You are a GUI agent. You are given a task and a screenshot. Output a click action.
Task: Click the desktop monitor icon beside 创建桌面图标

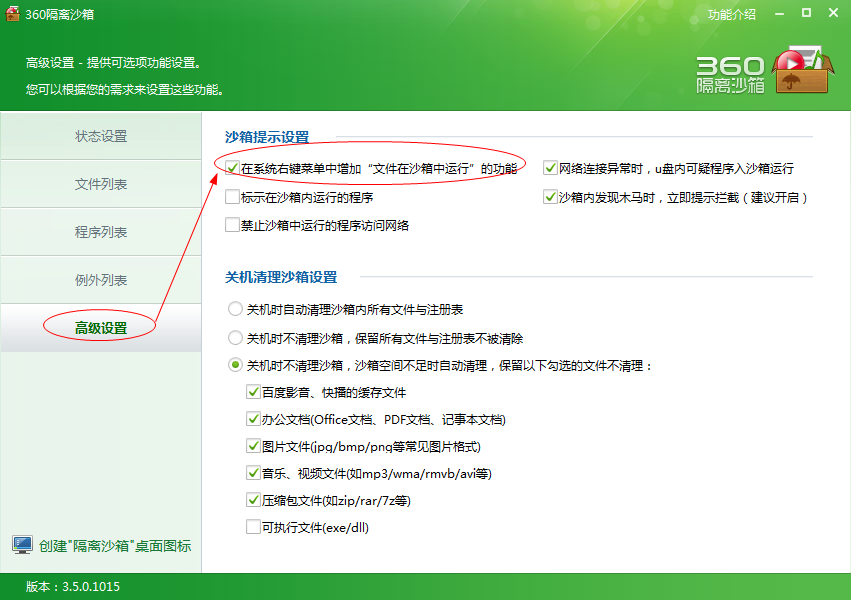(x=22, y=545)
